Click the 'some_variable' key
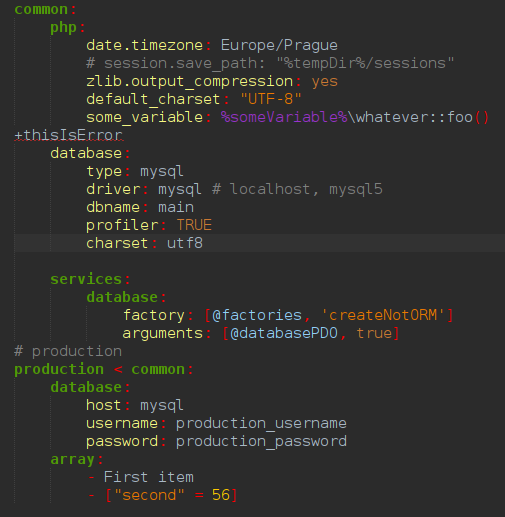The image size is (505, 517). click(144, 117)
